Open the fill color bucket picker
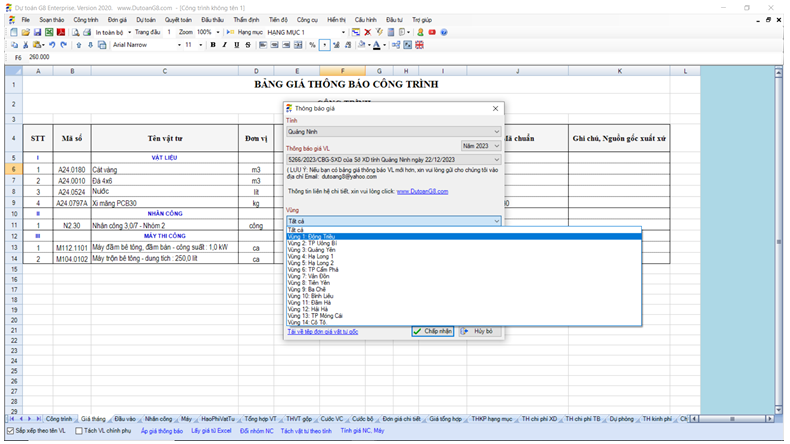Viewport: 790px width, 444px height. (x=361, y=45)
